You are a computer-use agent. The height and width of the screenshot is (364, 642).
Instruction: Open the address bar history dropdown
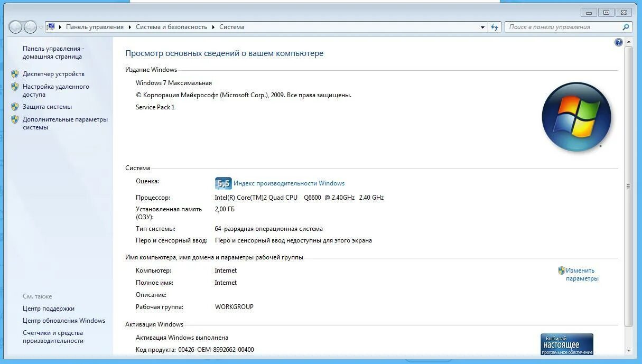pyautogui.click(x=483, y=27)
